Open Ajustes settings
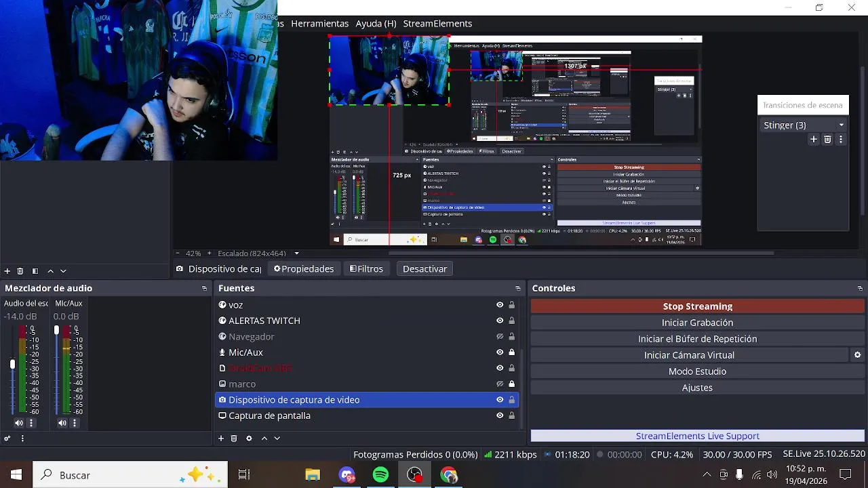Viewport: 868px width, 488px height. pos(698,388)
